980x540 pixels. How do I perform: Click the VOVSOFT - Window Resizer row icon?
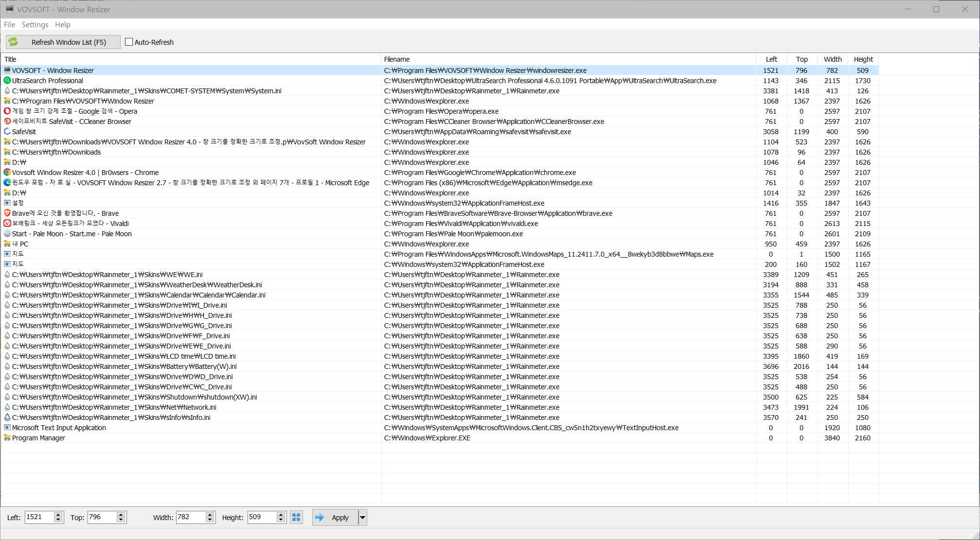click(7, 70)
